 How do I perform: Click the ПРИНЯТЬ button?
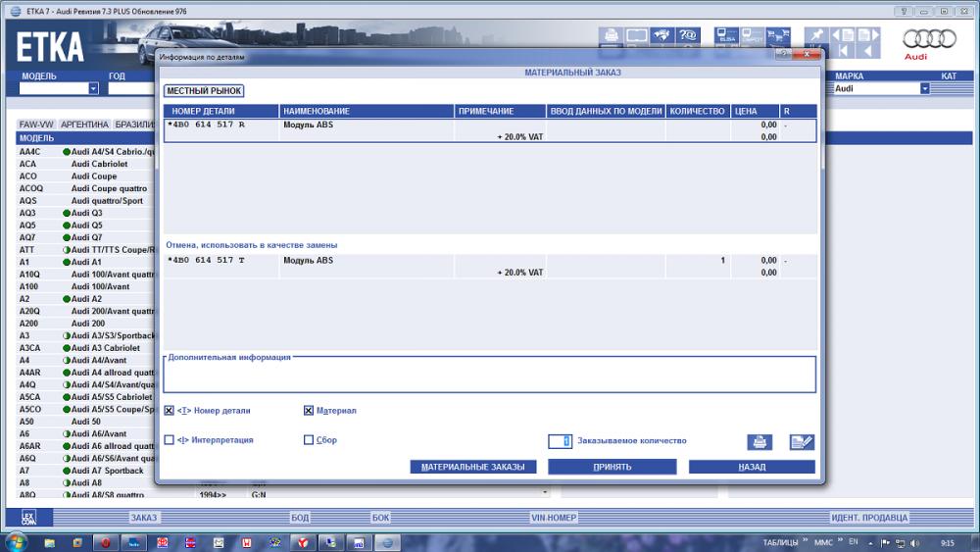pos(612,467)
